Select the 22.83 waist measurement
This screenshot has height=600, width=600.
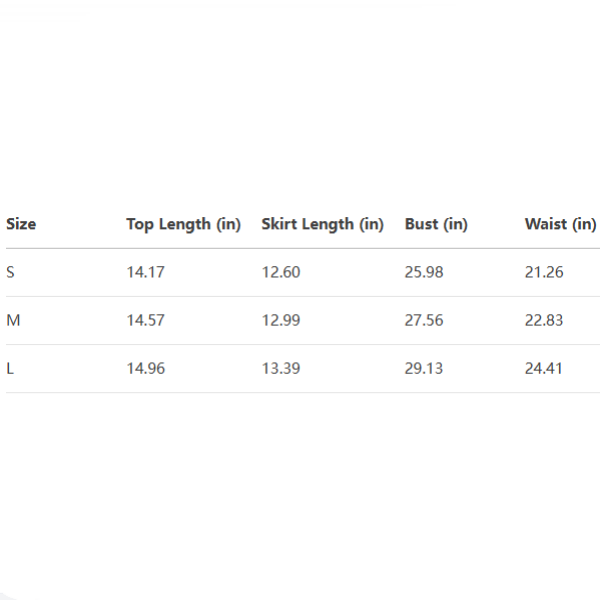point(544,320)
